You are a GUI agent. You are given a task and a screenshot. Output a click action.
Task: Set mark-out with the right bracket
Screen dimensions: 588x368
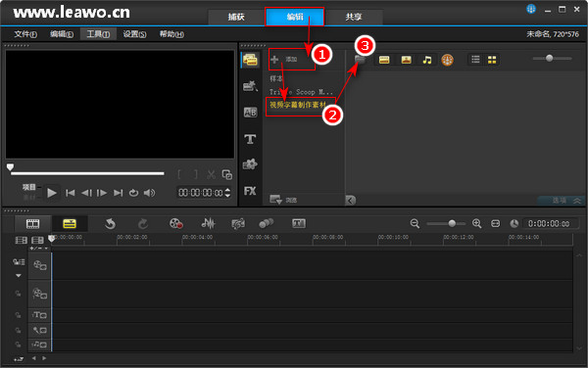click(x=195, y=174)
